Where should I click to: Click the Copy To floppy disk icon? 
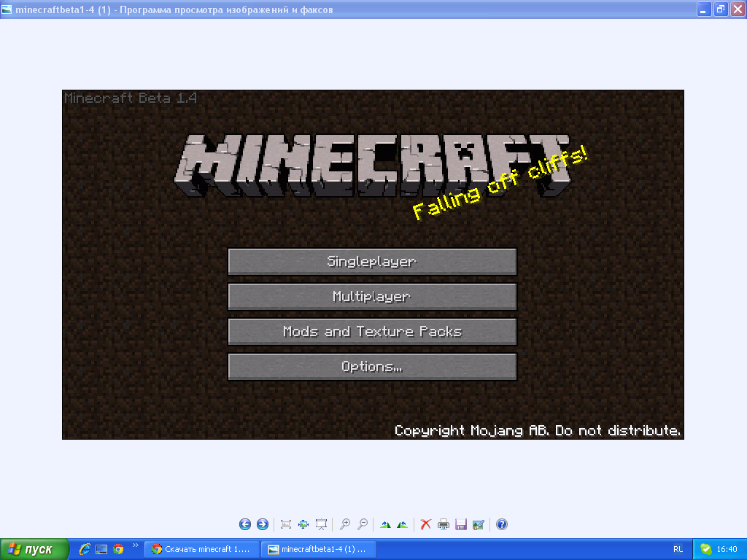461,524
